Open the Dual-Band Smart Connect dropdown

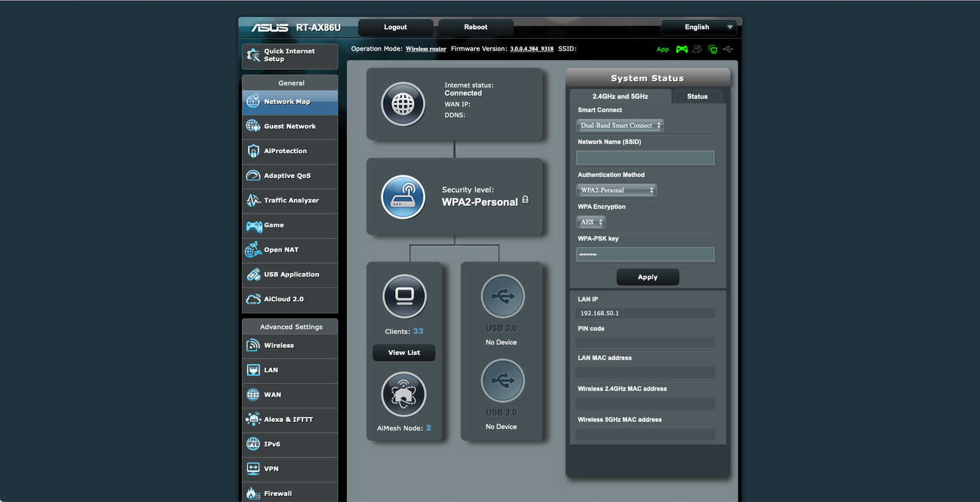[620, 125]
